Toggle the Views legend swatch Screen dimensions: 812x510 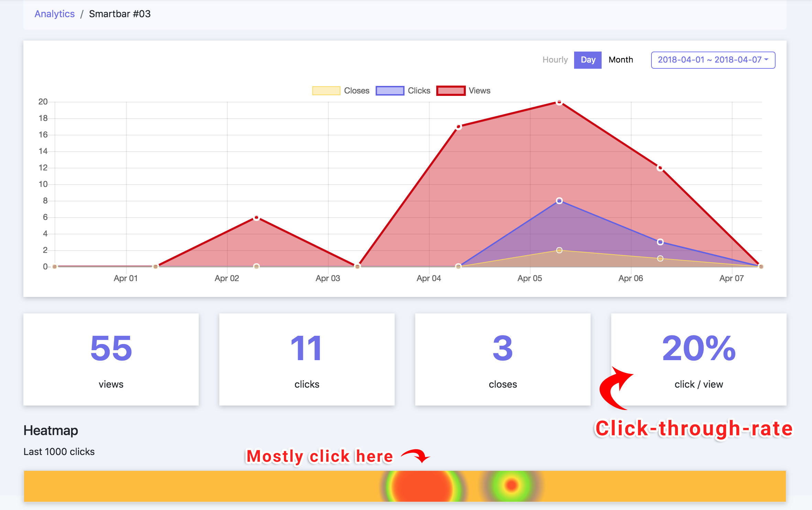pyautogui.click(x=451, y=91)
